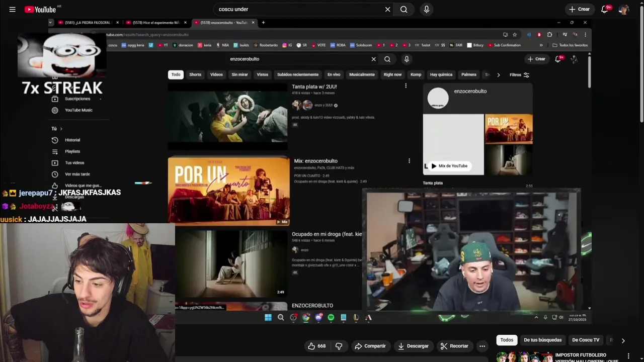
Task: In the video, select the Palmera chip
Action: click(469, 74)
